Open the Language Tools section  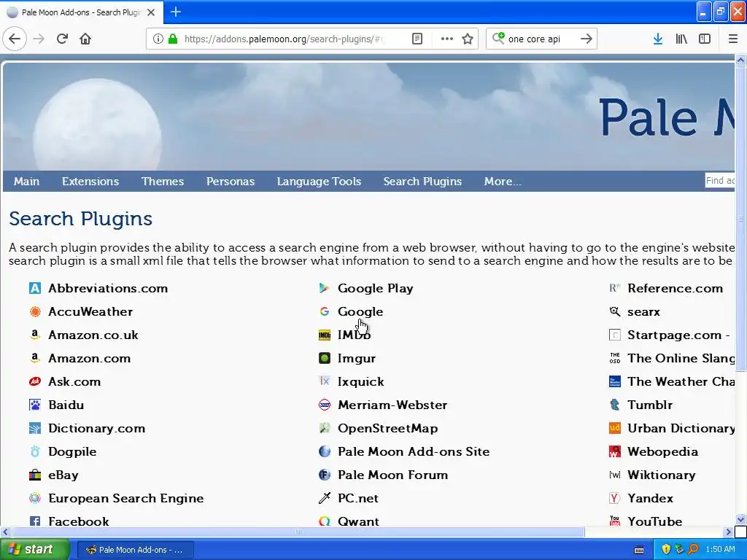(x=320, y=182)
